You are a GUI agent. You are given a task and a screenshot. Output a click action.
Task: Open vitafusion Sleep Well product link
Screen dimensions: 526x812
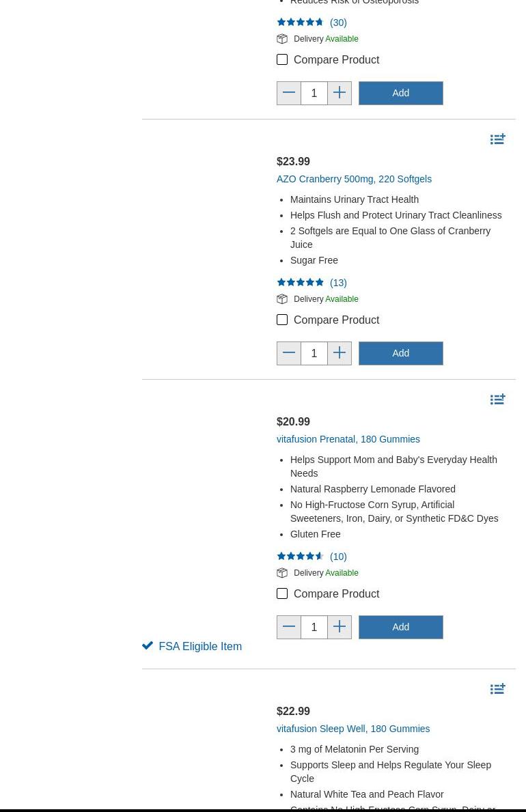click(x=352, y=729)
